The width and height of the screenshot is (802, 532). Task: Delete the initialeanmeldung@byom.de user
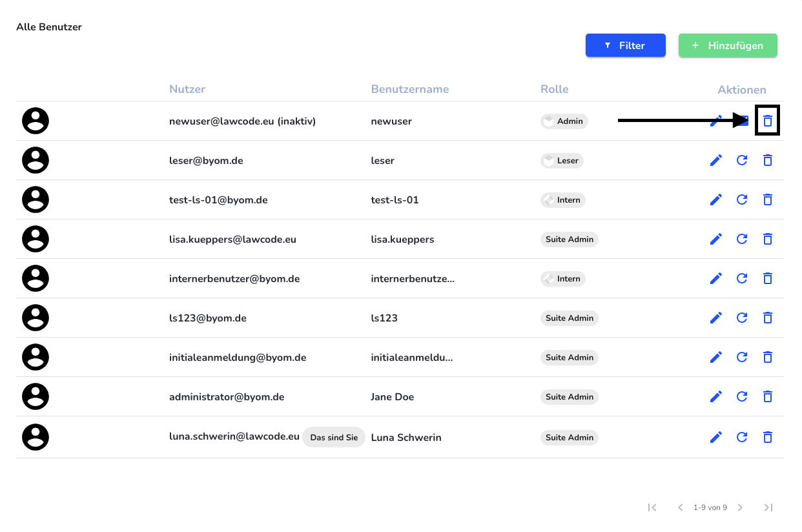point(768,357)
